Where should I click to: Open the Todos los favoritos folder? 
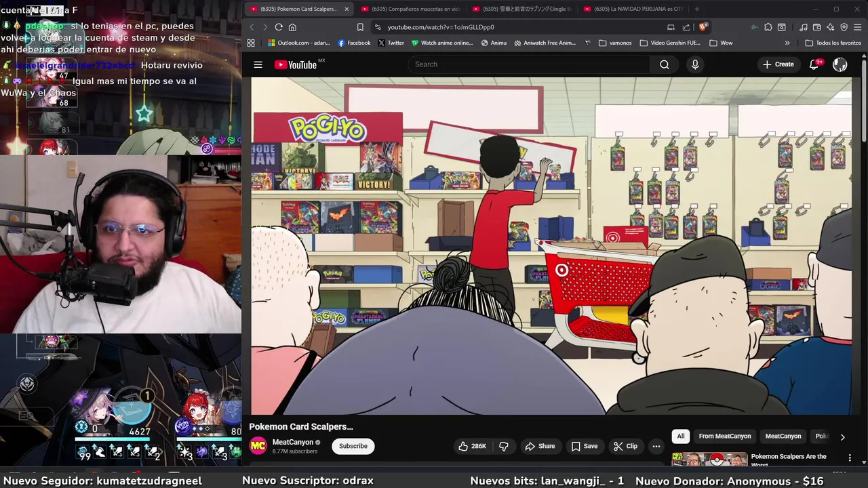pyautogui.click(x=833, y=43)
